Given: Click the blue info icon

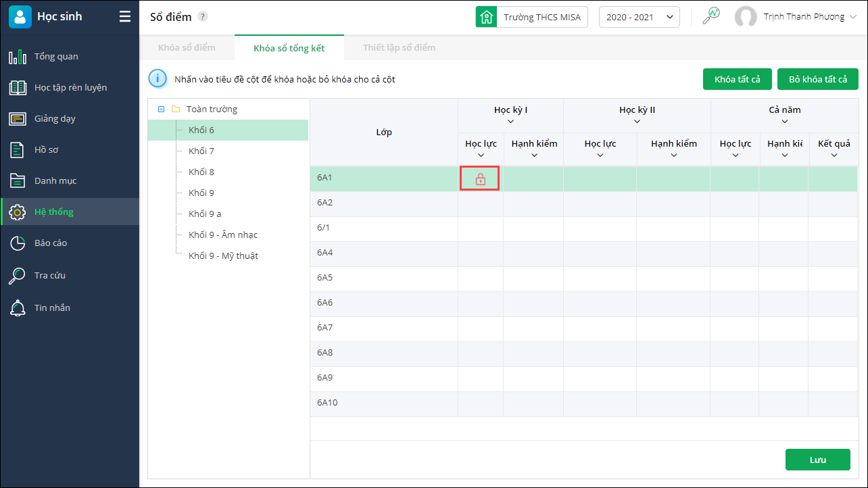Looking at the screenshot, I should point(158,79).
